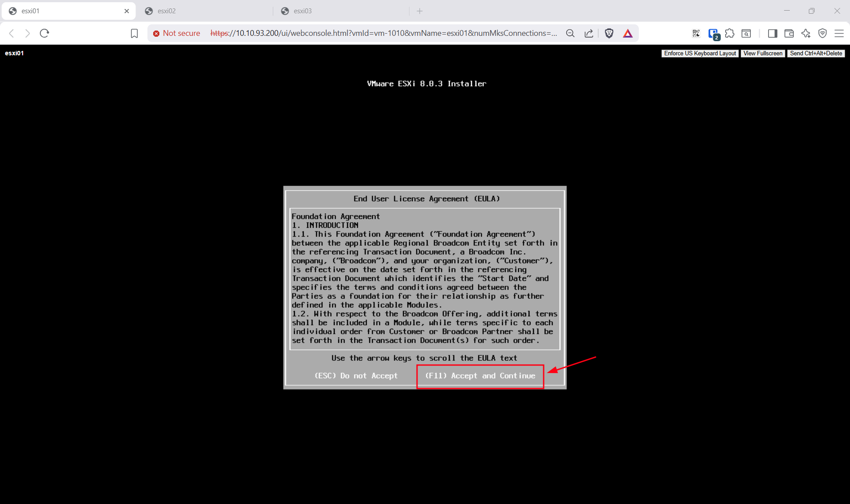Close the esxi01 tab
850x504 pixels.
[127, 11]
